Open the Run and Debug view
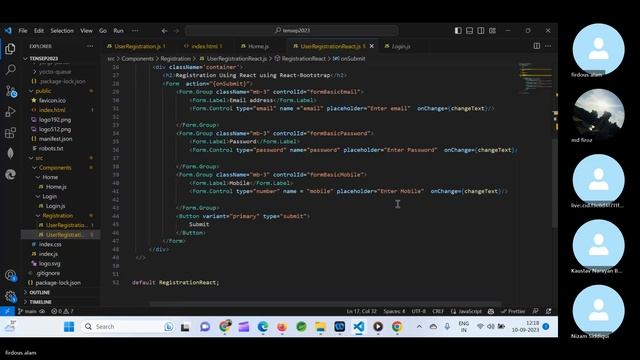 click(10, 112)
